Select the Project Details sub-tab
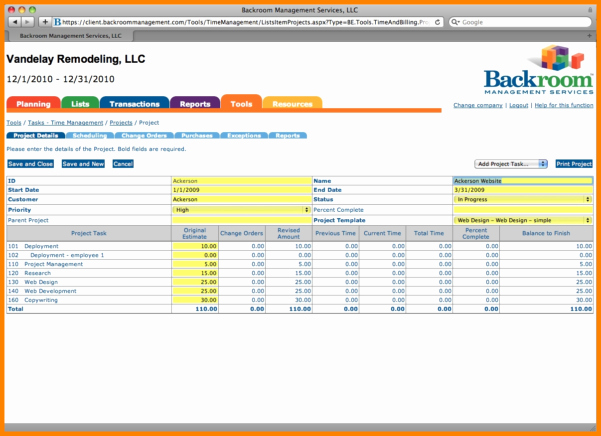 [36, 136]
